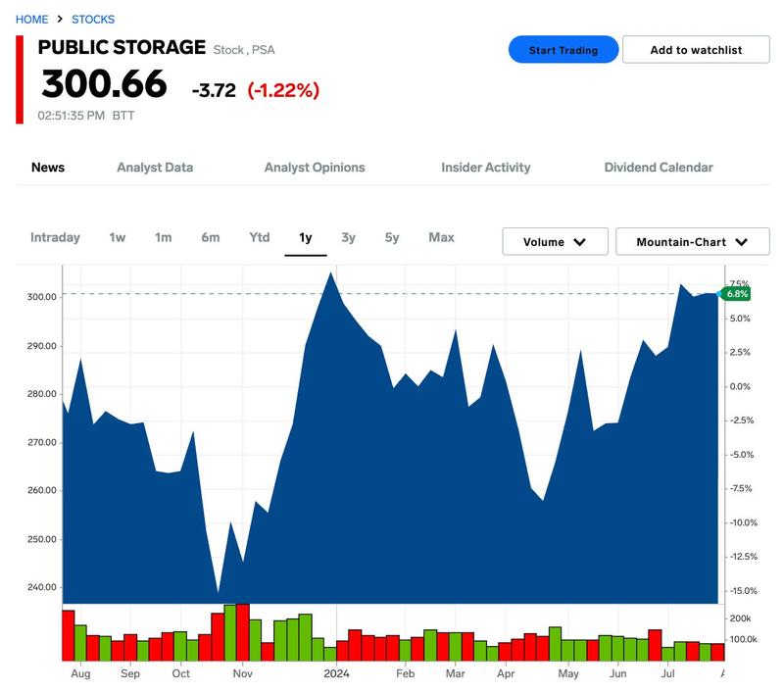Open the STOCKS breadcrumb link

(93, 20)
